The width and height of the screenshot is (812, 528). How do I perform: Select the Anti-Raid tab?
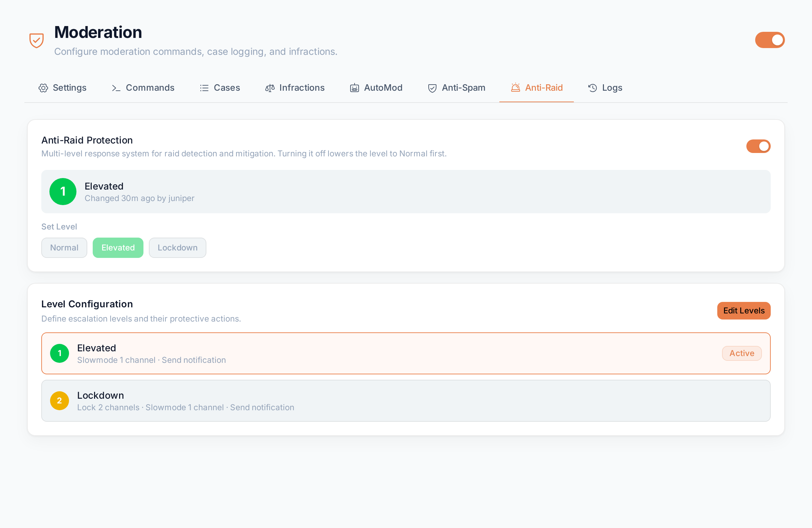[537, 88]
